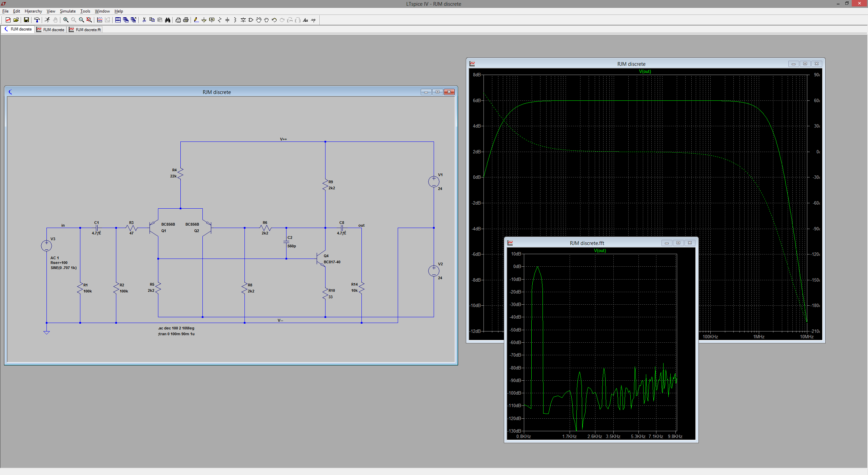Click input source V3 symbol
This screenshot has height=475, width=868.
click(x=46, y=246)
